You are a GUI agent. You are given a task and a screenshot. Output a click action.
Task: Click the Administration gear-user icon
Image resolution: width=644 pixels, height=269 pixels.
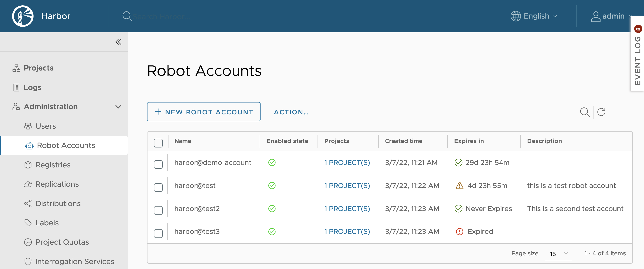16,107
